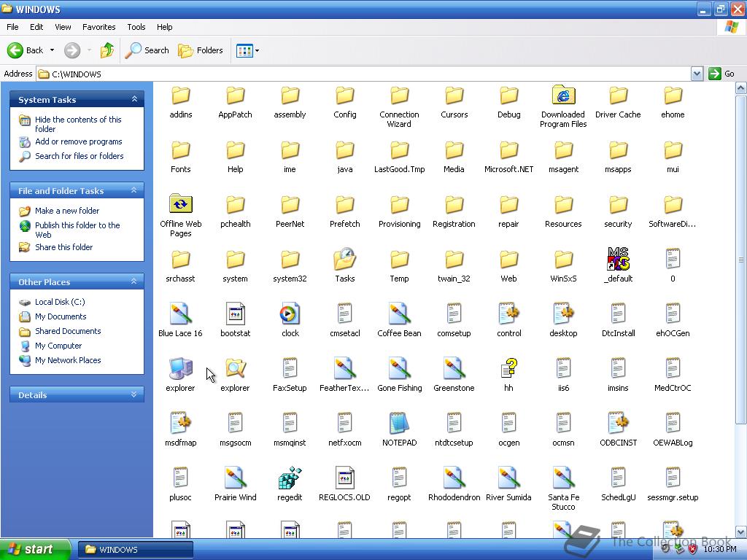Select the Downloaded Program Files folder
747x560 pixels.
click(x=564, y=95)
